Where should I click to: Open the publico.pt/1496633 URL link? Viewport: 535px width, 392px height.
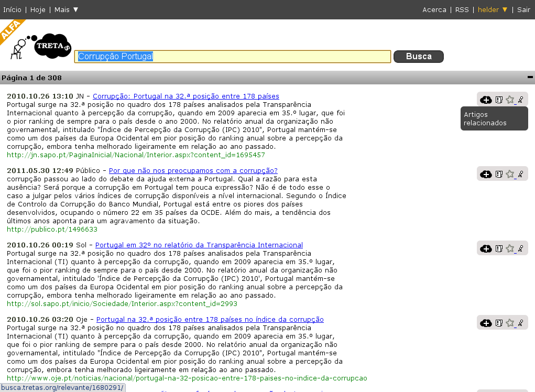[52, 230]
